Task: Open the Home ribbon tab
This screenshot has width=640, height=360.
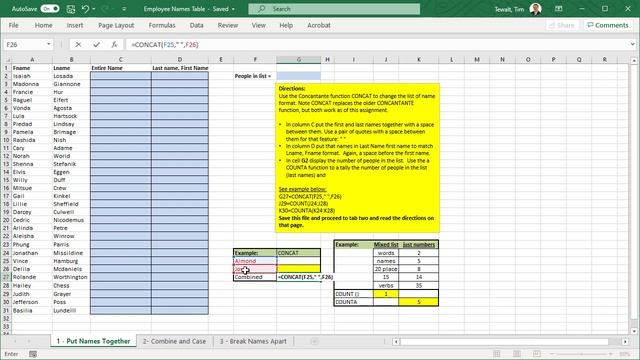Action: [x=43, y=25]
